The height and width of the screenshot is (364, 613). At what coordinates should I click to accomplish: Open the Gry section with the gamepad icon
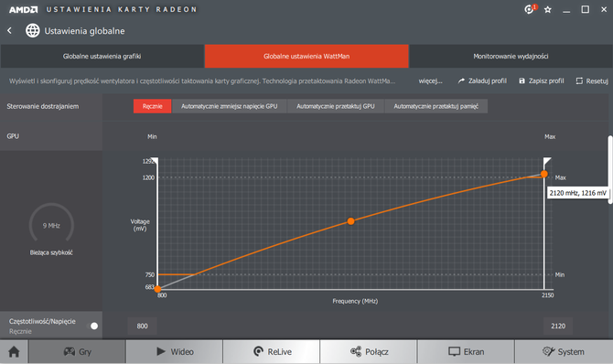pos(78,351)
